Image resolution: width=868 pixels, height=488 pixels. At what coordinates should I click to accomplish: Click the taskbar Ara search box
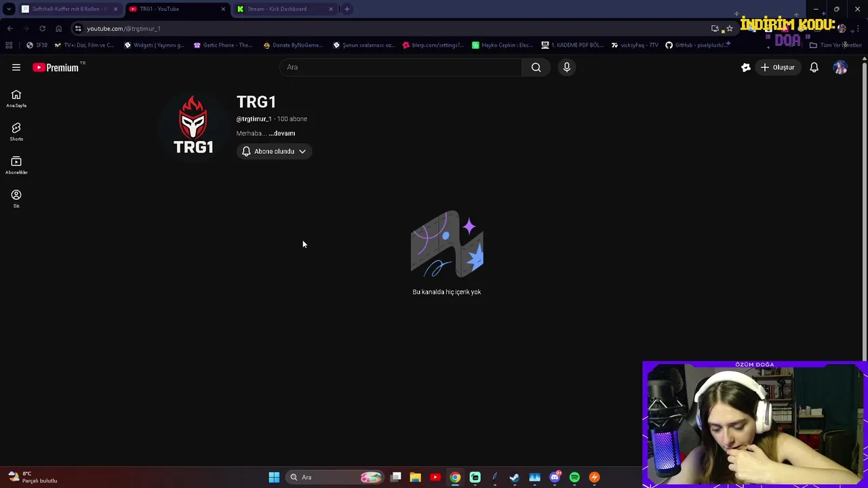tap(335, 477)
